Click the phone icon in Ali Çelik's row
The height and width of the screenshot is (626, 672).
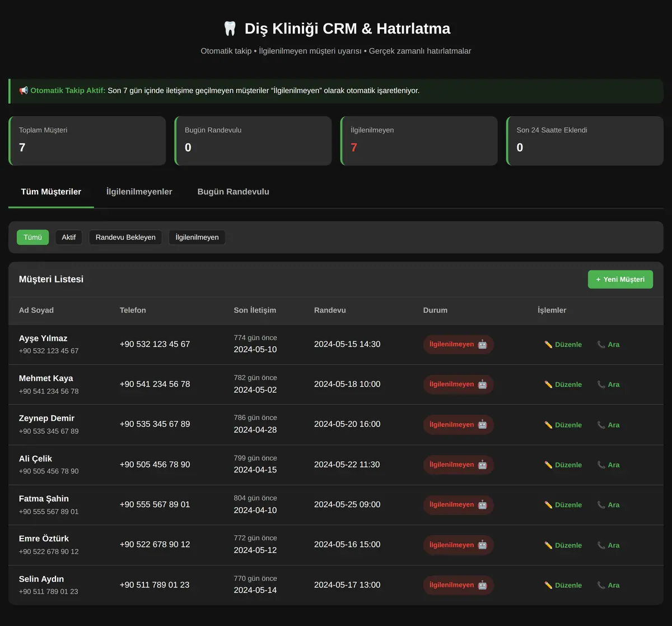[x=601, y=465]
